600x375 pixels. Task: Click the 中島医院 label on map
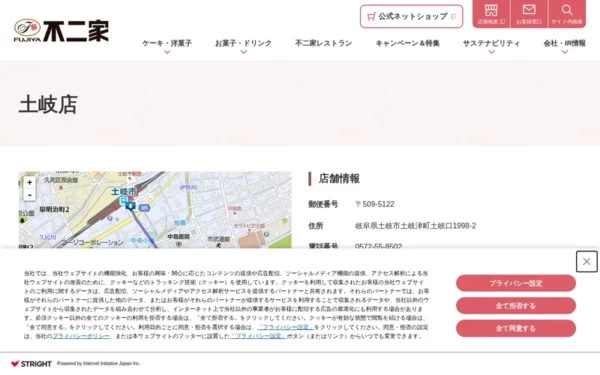tap(178, 237)
